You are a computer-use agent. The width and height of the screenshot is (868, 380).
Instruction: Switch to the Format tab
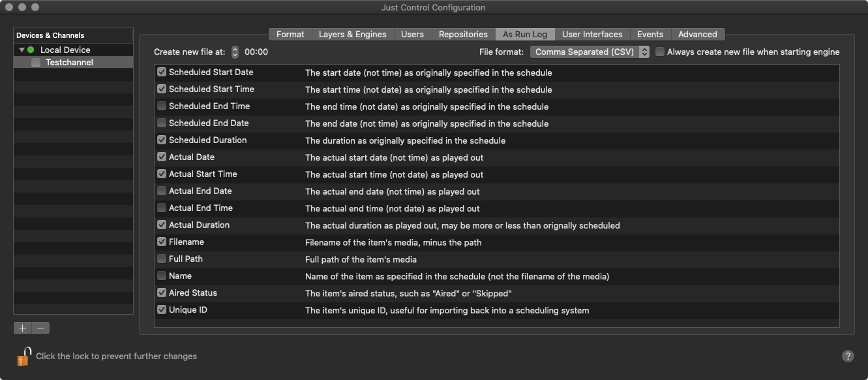click(290, 34)
